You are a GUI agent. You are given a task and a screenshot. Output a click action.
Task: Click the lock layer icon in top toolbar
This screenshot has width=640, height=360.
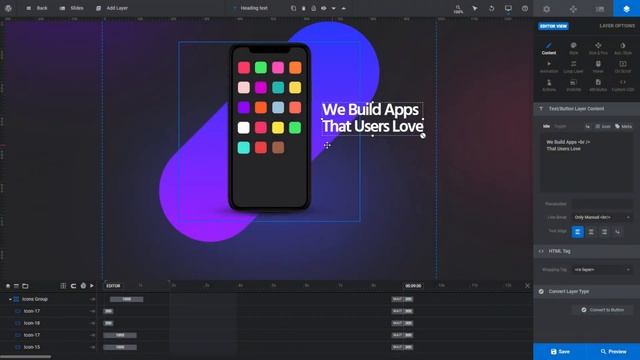pyautogui.click(x=313, y=8)
